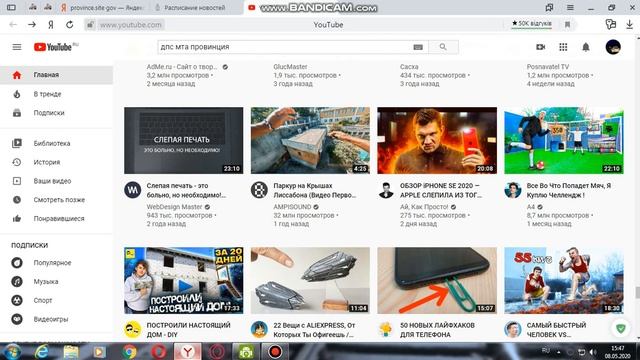Click the address bar youtube.com
The width and height of the screenshot is (640, 360).
pyautogui.click(x=131, y=25)
